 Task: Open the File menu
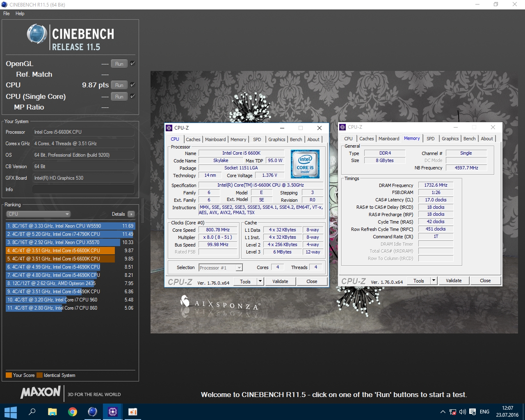7,14
